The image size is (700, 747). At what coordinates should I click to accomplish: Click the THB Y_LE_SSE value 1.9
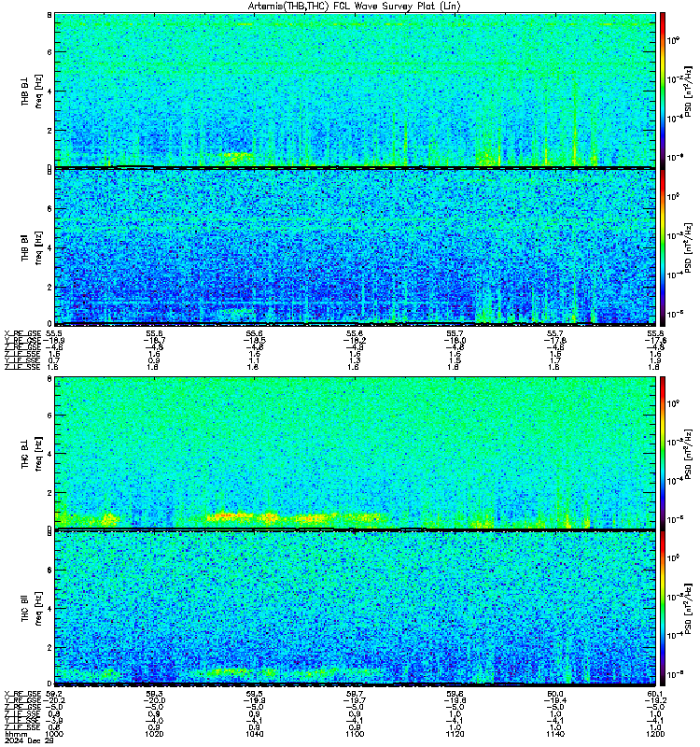click(655, 360)
